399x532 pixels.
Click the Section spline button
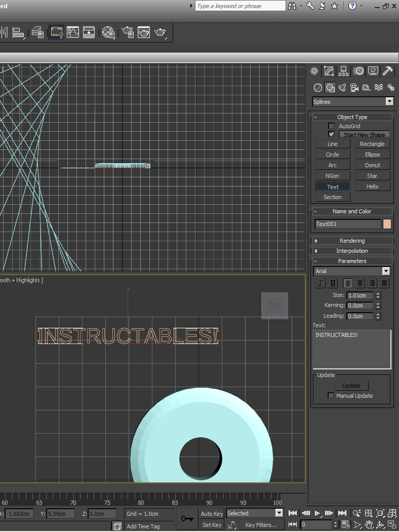point(333,197)
